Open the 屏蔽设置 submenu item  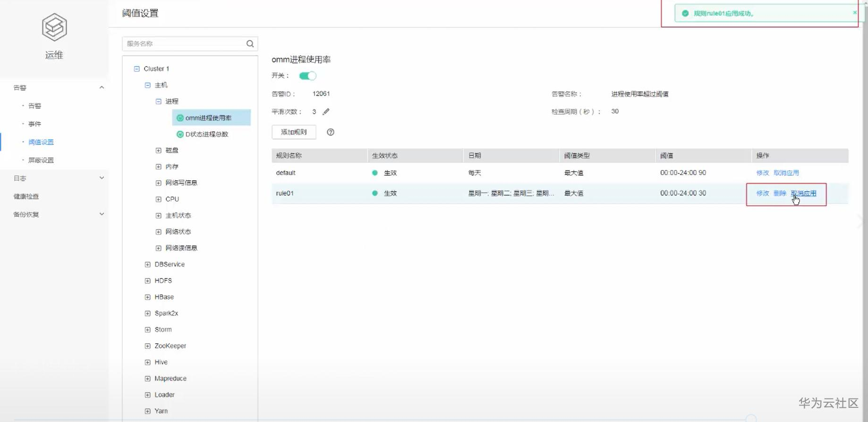click(41, 160)
